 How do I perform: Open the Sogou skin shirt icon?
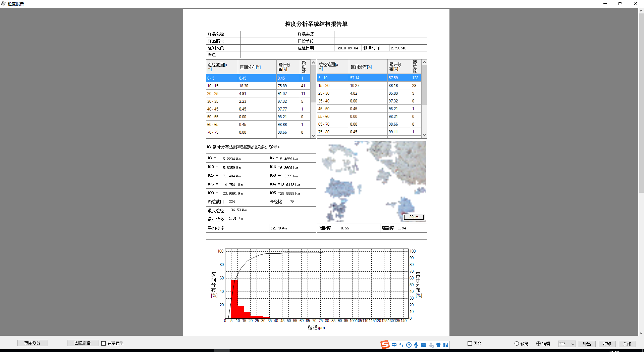[438, 345]
